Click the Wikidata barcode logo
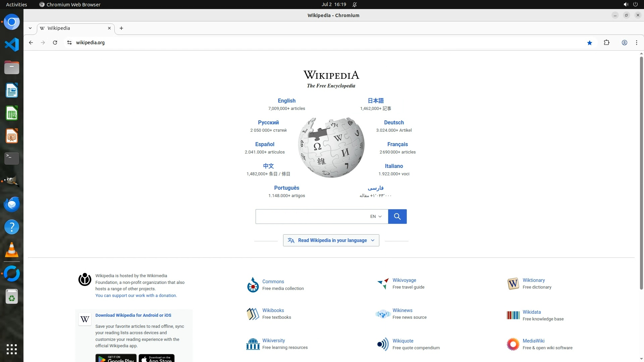This screenshot has height=362, width=644. coord(513,315)
